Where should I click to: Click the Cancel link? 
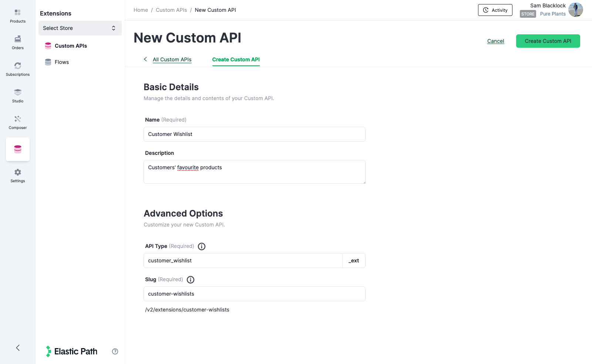[495, 41]
